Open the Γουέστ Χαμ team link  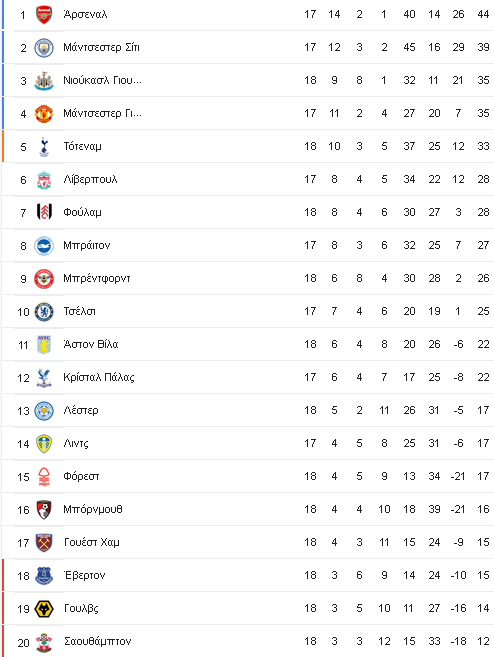pyautogui.click(x=92, y=542)
